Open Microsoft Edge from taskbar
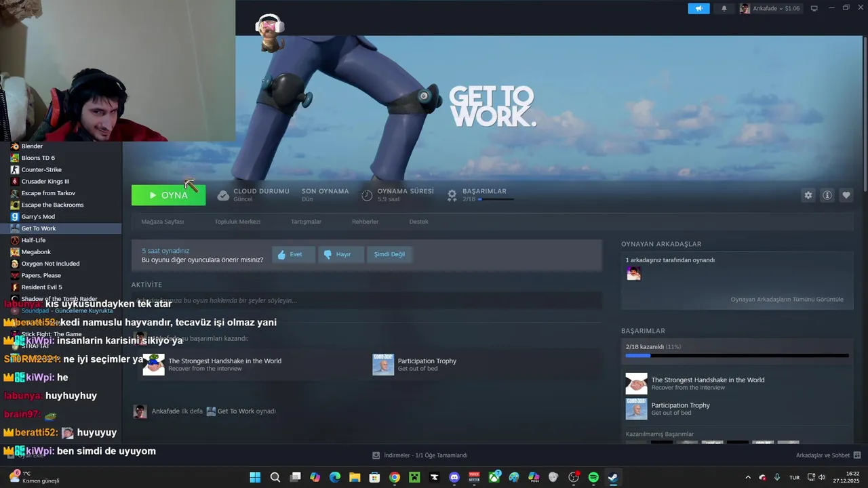The width and height of the screenshot is (868, 488). point(335,477)
